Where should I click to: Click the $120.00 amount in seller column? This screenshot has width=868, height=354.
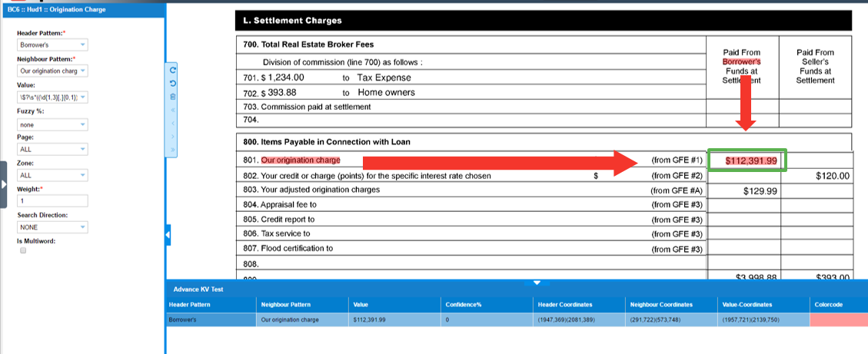pyautogui.click(x=833, y=176)
